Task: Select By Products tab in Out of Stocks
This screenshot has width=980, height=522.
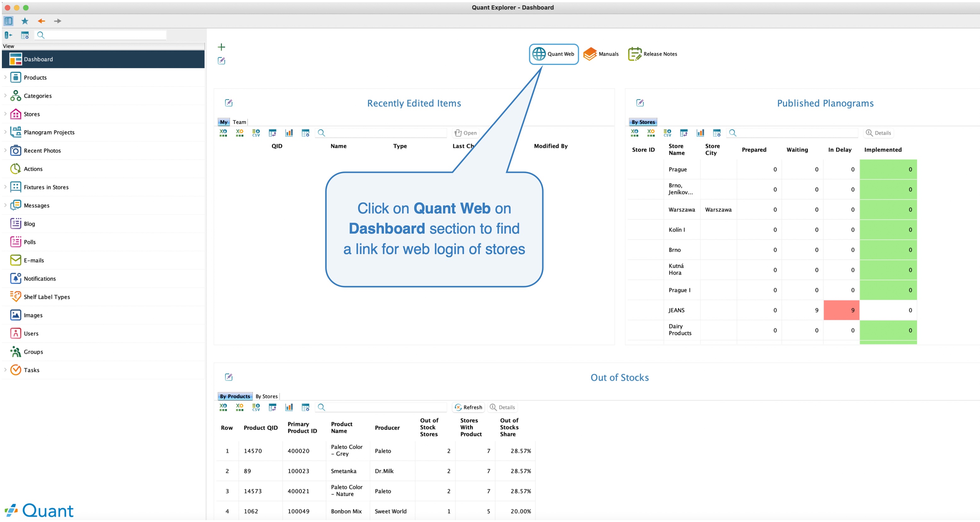Action: 235,396
